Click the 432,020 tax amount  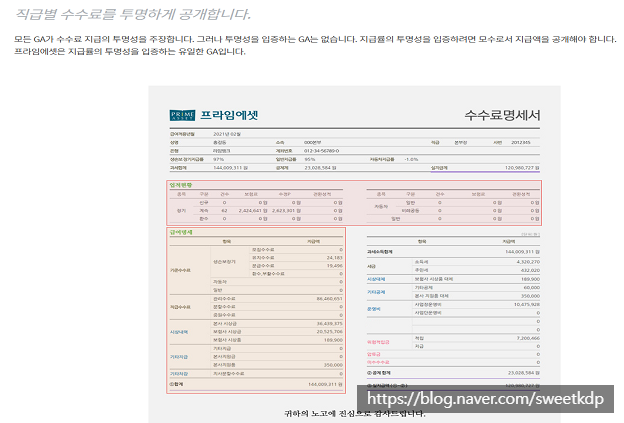click(530, 271)
